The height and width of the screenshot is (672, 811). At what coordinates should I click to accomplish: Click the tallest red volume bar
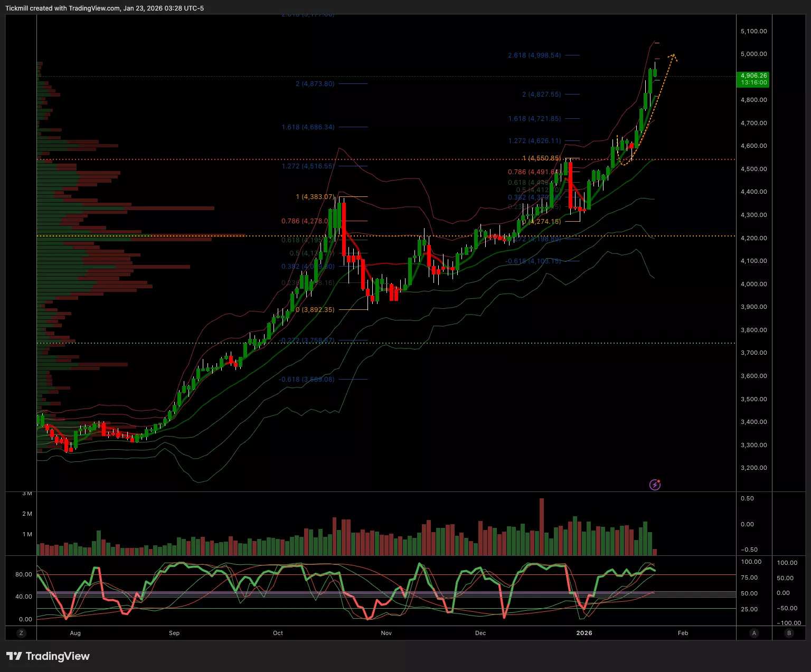pos(542,526)
